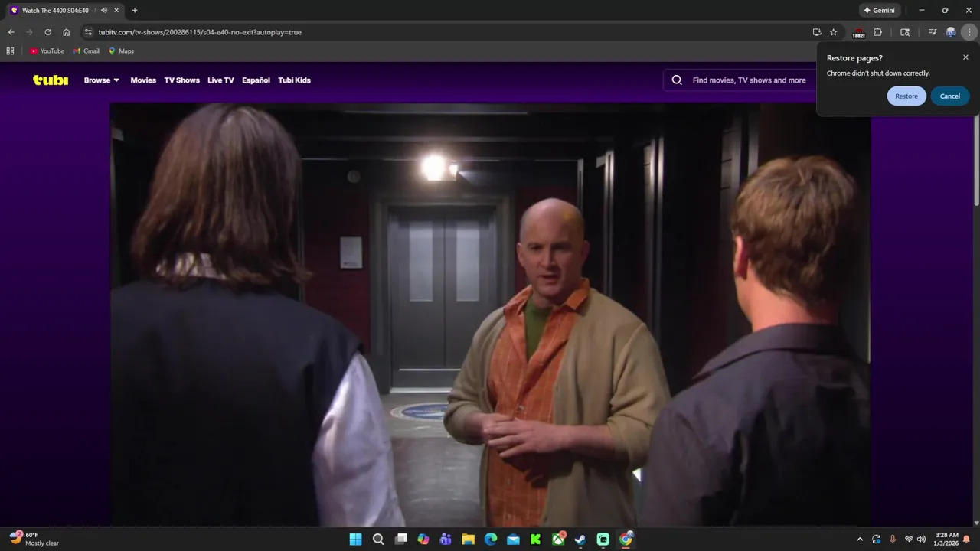Image resolution: width=980 pixels, height=551 pixels.
Task: Cancel the Restore pages prompt
Action: click(950, 96)
